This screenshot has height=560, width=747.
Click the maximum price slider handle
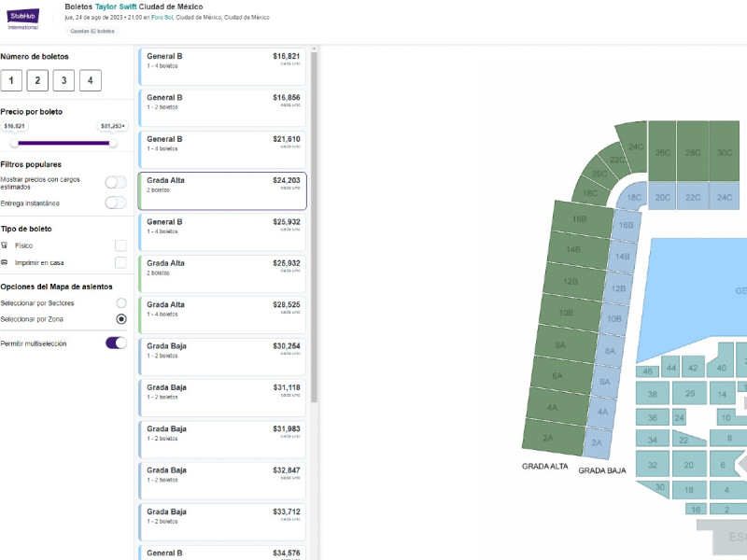[113, 143]
